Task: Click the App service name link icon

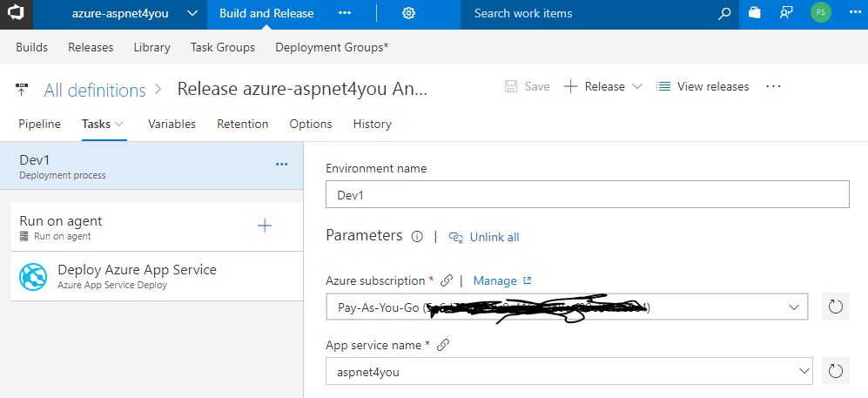Action: coord(442,345)
